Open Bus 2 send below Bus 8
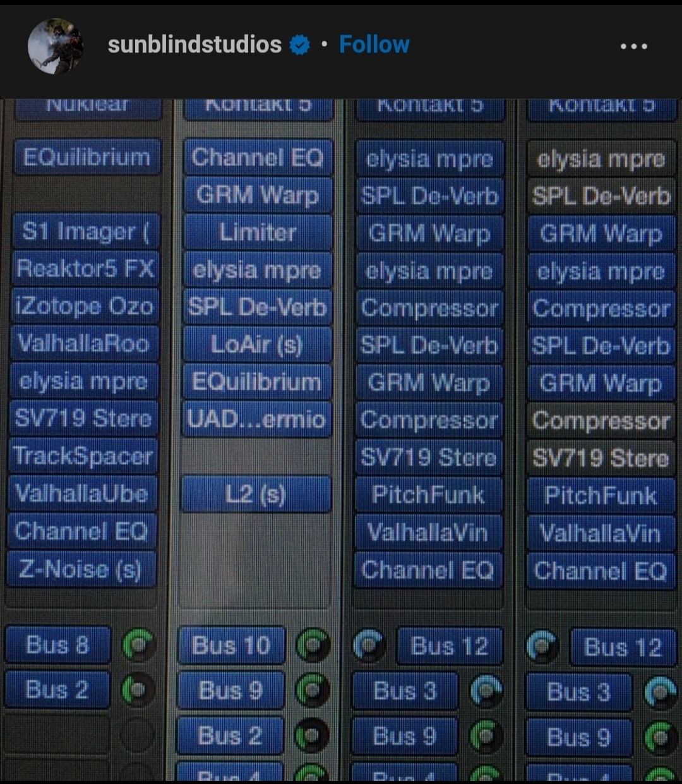This screenshot has width=682, height=784. 57,689
